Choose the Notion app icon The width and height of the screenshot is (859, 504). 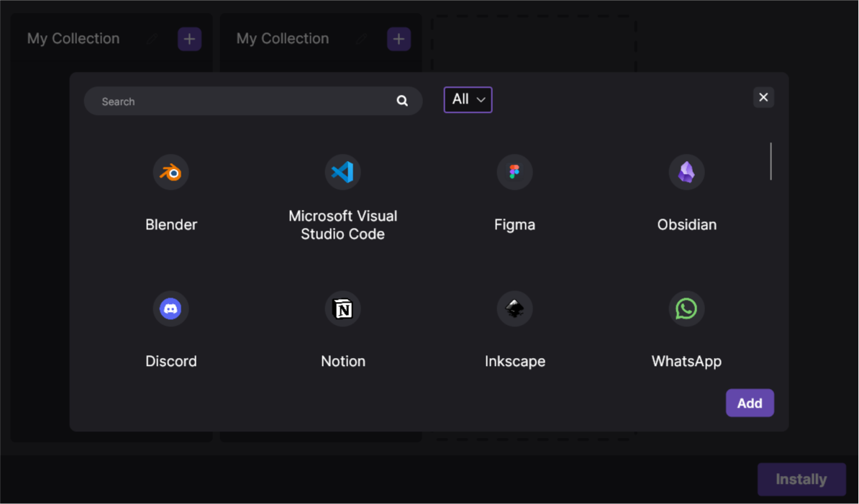point(343,308)
